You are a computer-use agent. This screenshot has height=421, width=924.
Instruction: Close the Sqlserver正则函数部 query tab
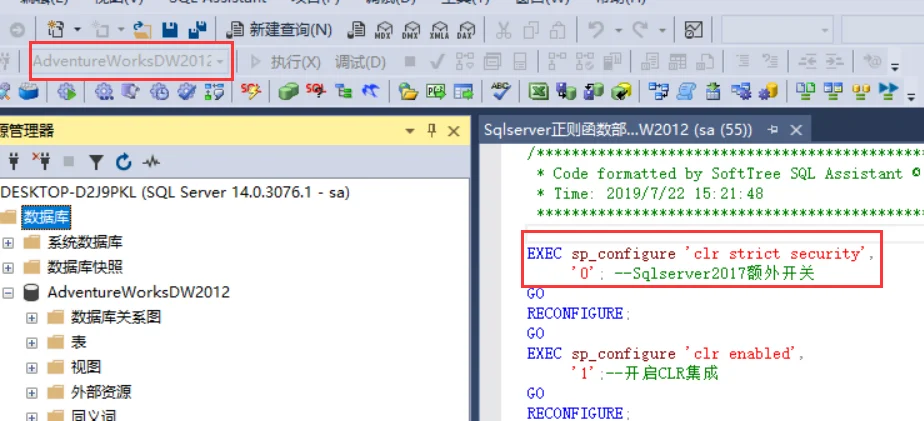796,130
